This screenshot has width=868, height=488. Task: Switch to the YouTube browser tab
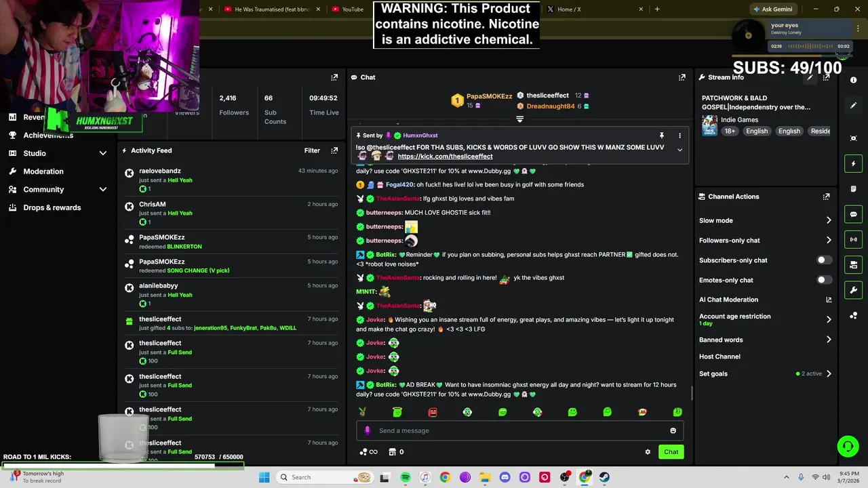coord(352,9)
